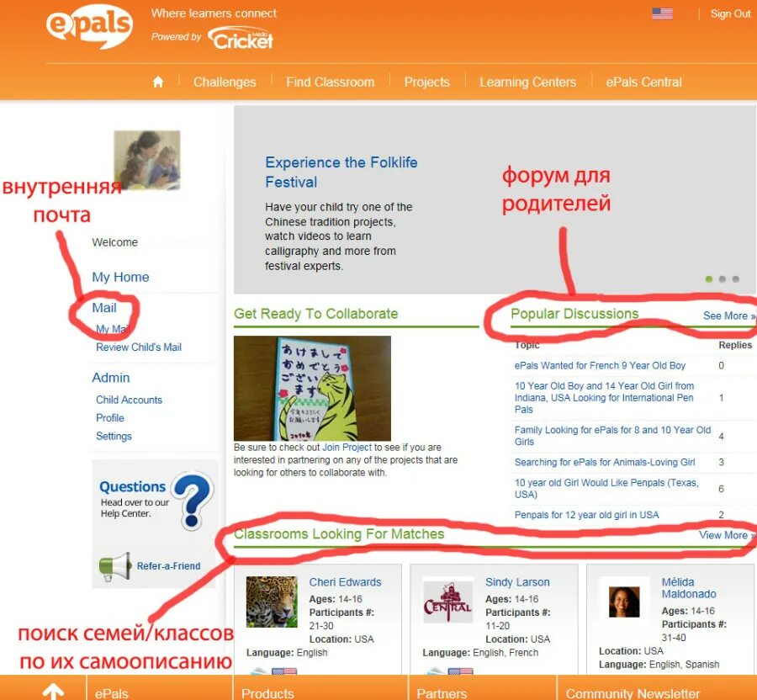Click See More for Popular Discussions
This screenshot has height=700, width=757.
pyautogui.click(x=728, y=316)
